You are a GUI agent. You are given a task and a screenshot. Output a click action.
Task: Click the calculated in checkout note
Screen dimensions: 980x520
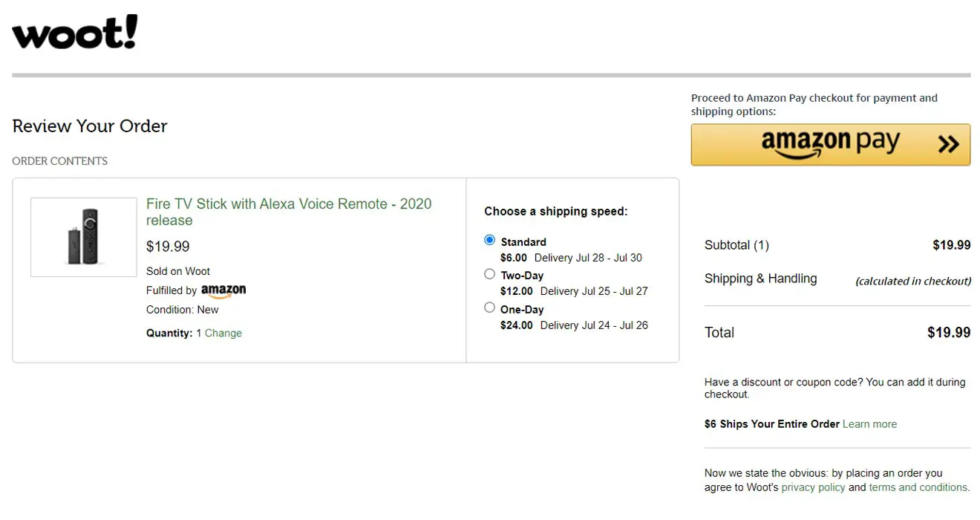pos(913,281)
